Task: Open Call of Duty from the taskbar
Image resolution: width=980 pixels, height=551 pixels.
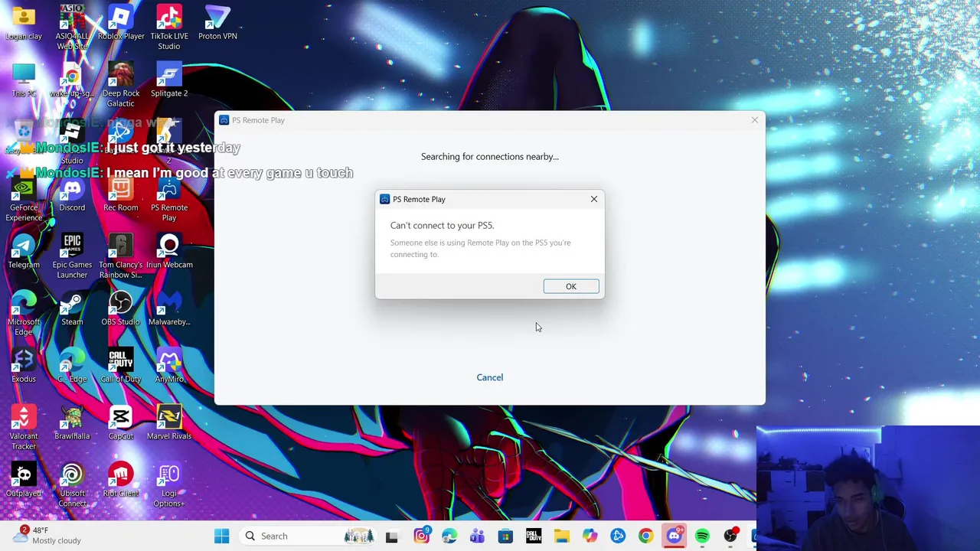Action: click(x=534, y=536)
